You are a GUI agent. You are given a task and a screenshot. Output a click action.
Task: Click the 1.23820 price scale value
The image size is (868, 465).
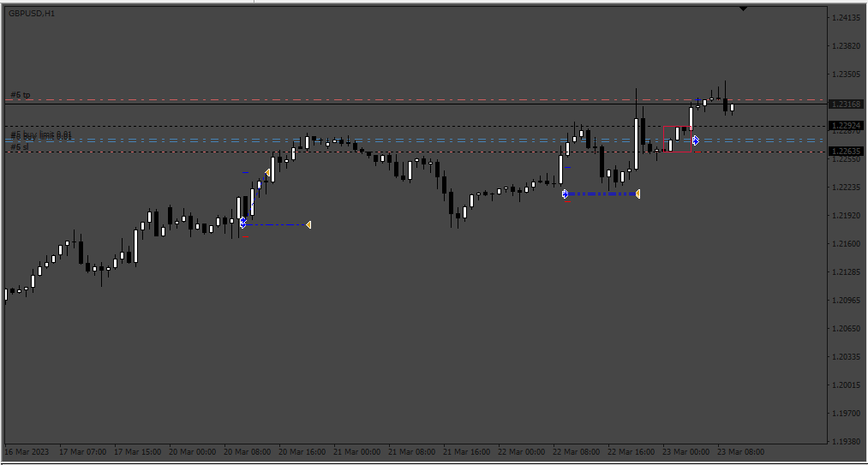tap(846, 46)
